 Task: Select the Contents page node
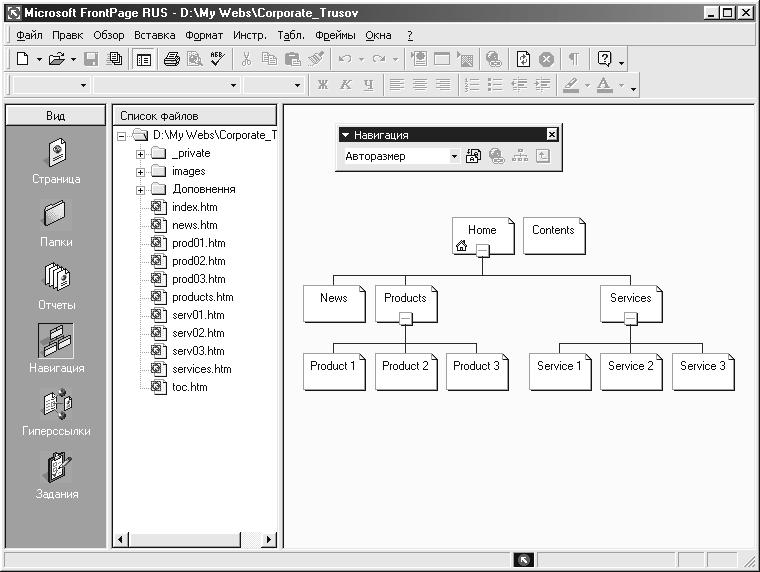pyautogui.click(x=554, y=236)
